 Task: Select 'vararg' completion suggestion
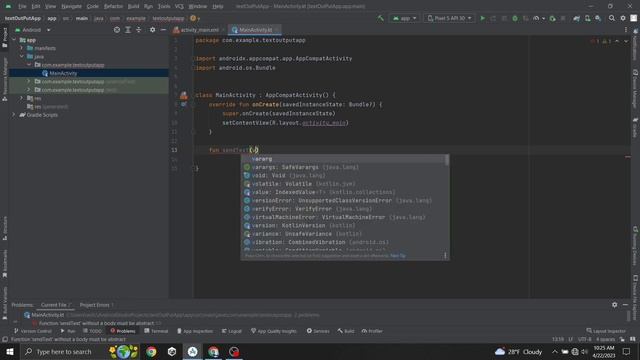(344, 159)
